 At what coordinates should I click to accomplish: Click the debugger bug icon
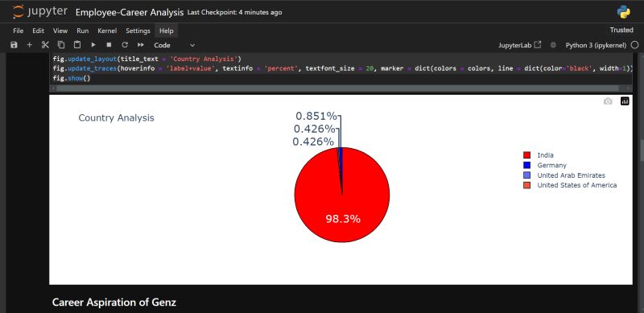click(x=553, y=45)
